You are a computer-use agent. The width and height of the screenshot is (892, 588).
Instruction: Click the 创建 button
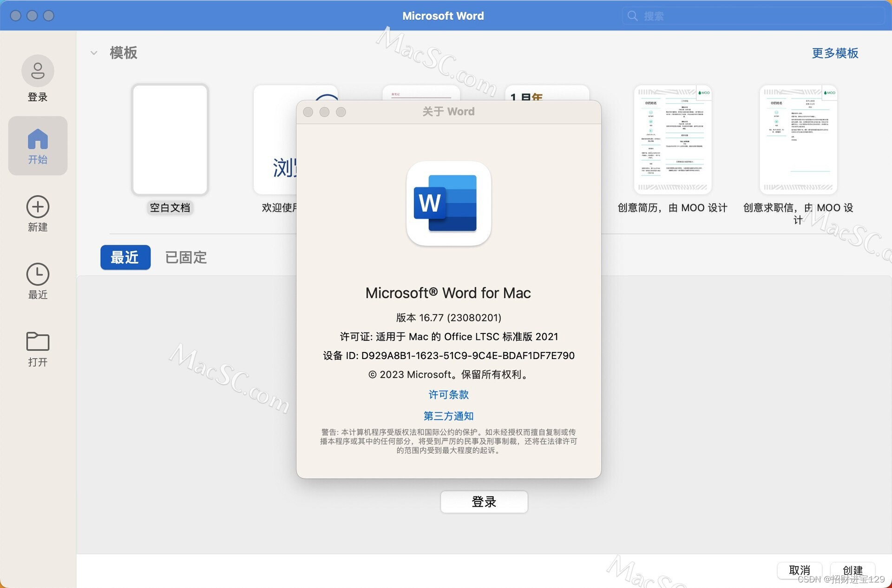(853, 570)
